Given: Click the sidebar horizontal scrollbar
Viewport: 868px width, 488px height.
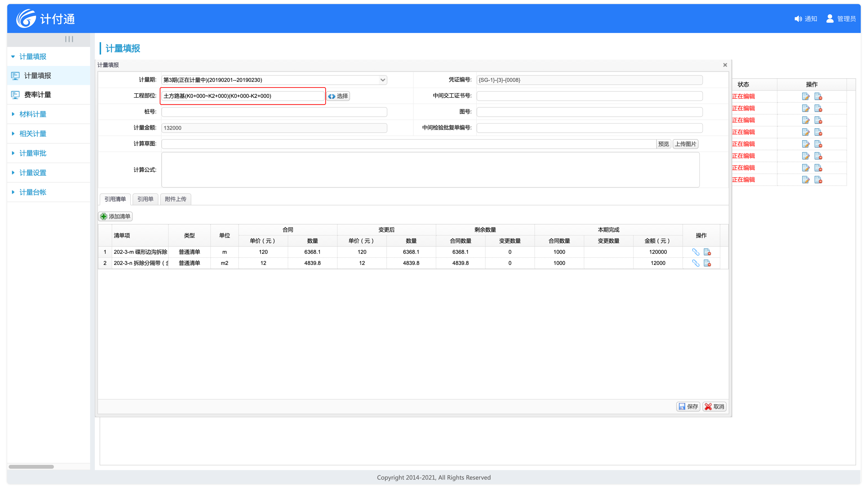Looking at the screenshot, I should [31, 467].
